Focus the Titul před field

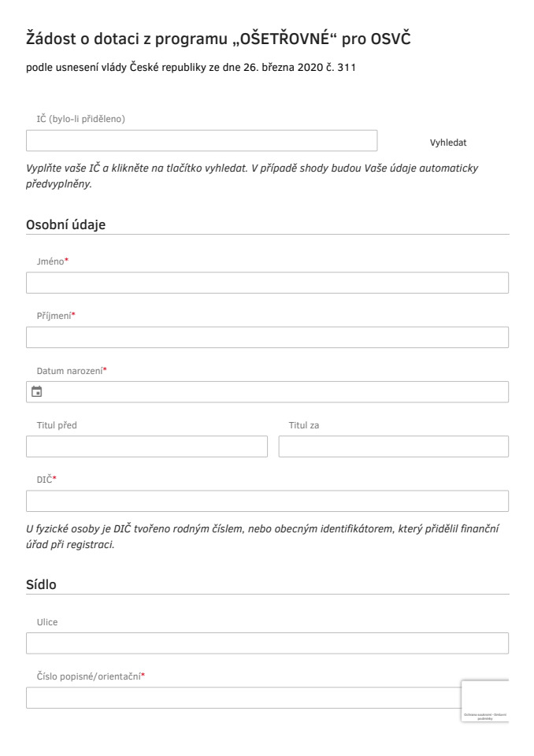coord(147,447)
